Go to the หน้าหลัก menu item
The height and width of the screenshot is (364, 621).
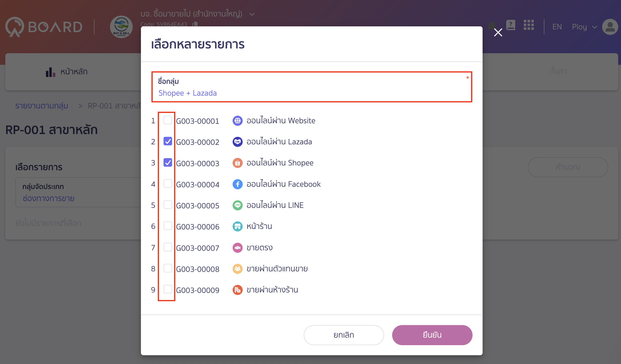pyautogui.click(x=73, y=72)
